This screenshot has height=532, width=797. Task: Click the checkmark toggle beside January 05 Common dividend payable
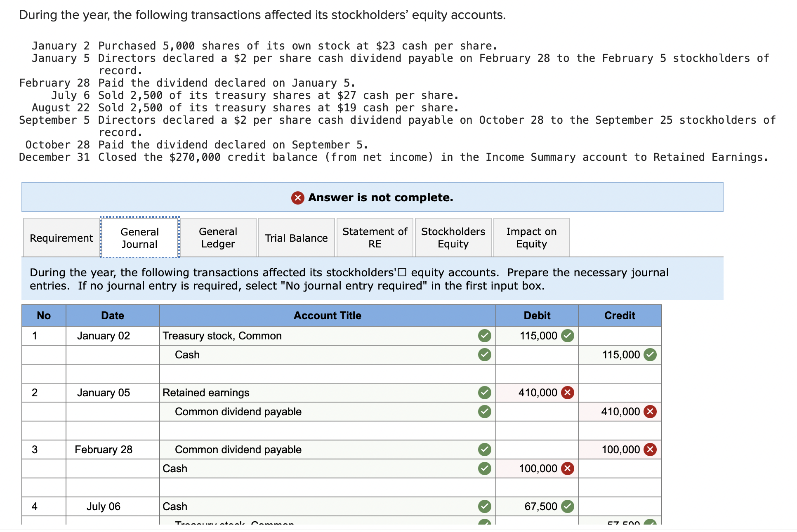(484, 411)
